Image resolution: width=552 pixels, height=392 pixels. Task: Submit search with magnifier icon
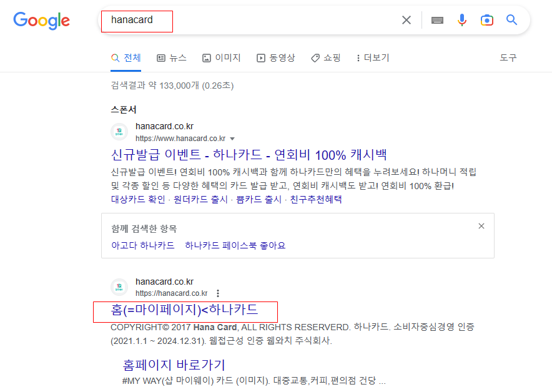(x=511, y=20)
